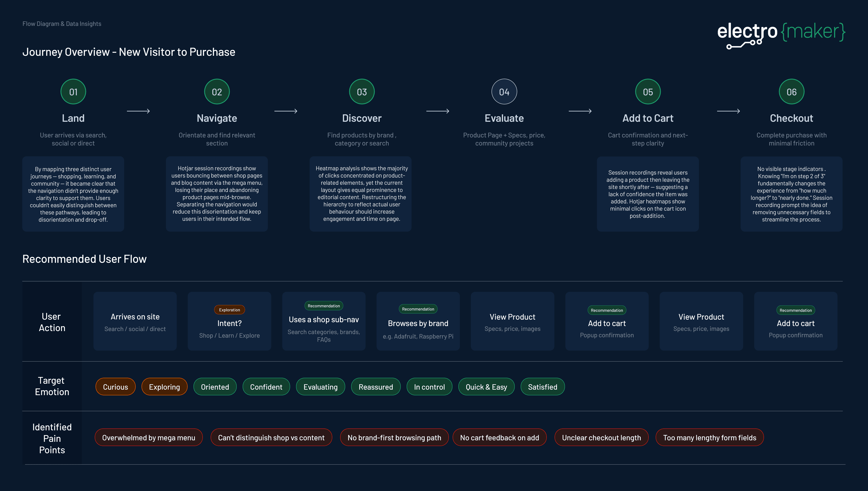Click arrow between Add to Cart and Checkout
The height and width of the screenshot is (491, 868).
pyautogui.click(x=728, y=111)
